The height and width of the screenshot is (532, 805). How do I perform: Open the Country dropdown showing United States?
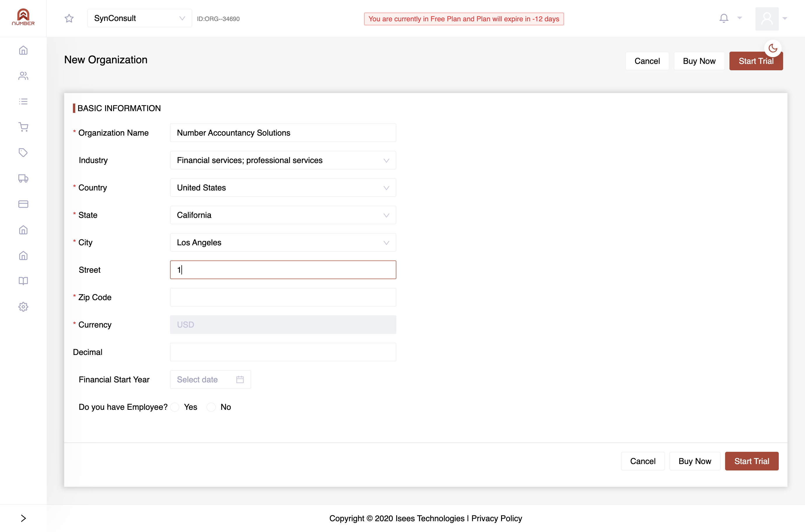tap(283, 188)
